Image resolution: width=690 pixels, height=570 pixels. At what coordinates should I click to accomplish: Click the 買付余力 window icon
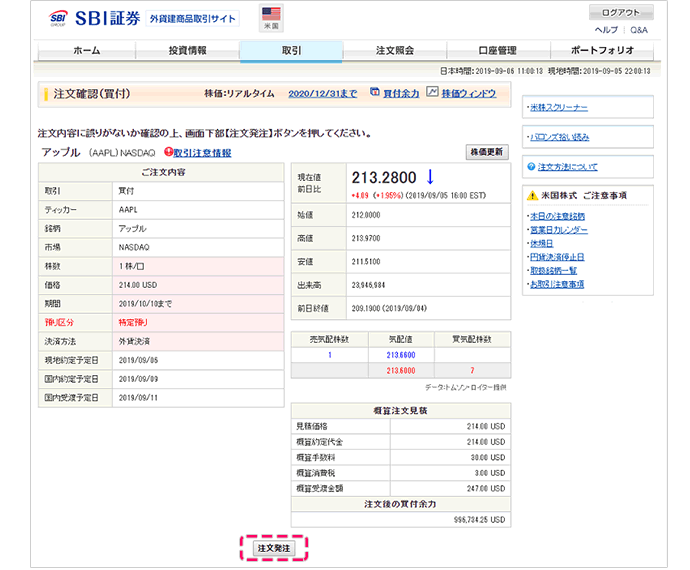tap(375, 92)
